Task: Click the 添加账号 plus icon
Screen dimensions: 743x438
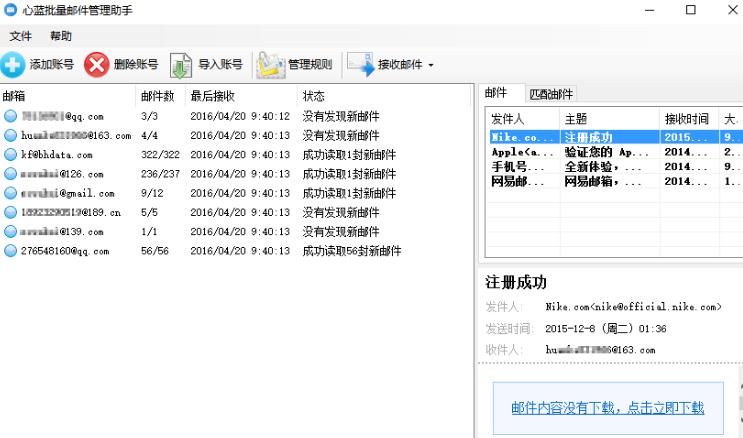Action: (x=13, y=65)
